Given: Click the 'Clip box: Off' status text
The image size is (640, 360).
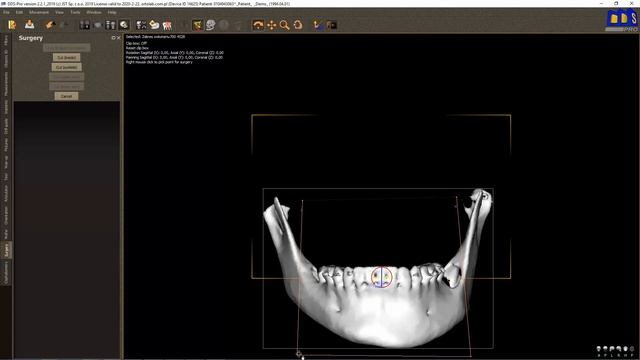Looking at the screenshot, I should coord(136,43).
